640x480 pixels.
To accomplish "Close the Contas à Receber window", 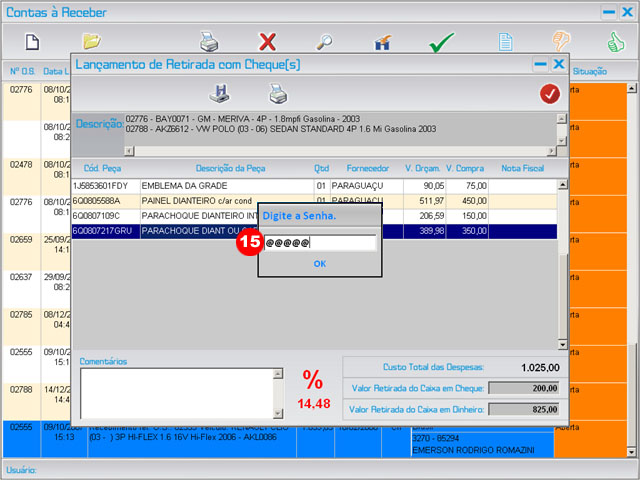I will [627, 12].
